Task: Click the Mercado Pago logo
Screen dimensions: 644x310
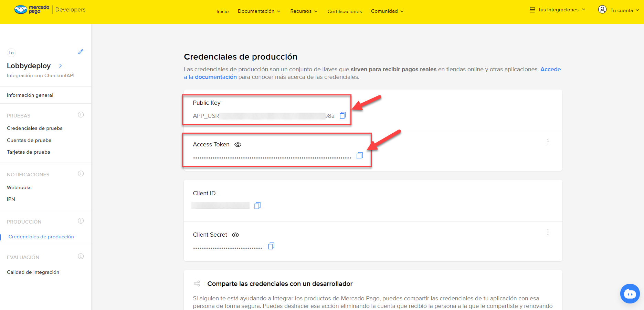Action: coord(32,10)
